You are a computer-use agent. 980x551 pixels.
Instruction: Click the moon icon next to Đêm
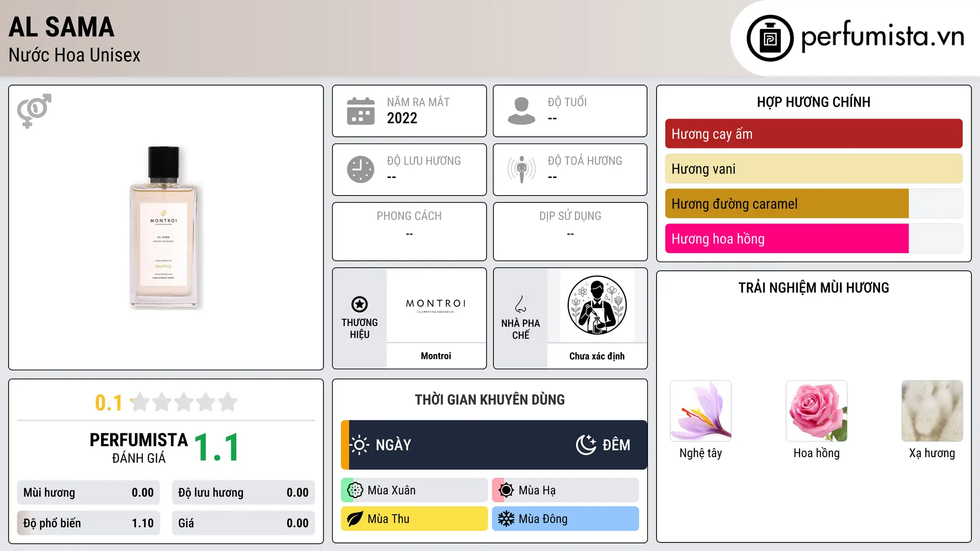(x=586, y=445)
